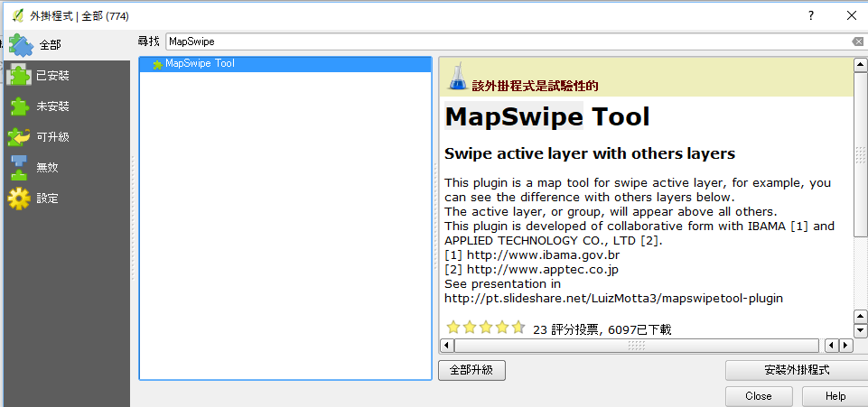Click the horizontal scrollbar right arrow
The width and height of the screenshot is (868, 407).
click(845, 346)
